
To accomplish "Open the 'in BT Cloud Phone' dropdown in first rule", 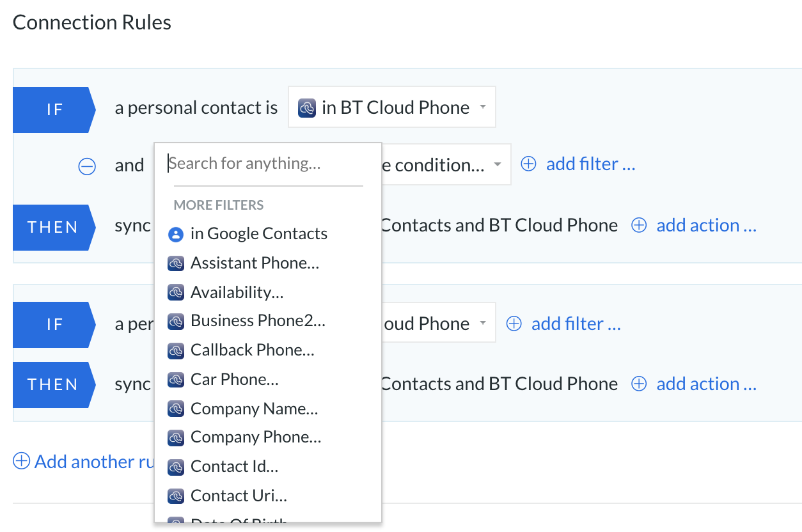I will 392,107.
